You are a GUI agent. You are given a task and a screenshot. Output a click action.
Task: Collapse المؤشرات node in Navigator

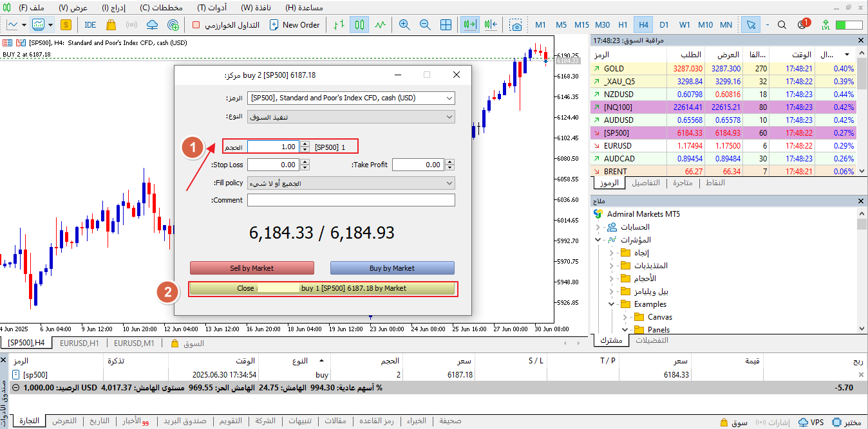point(598,240)
